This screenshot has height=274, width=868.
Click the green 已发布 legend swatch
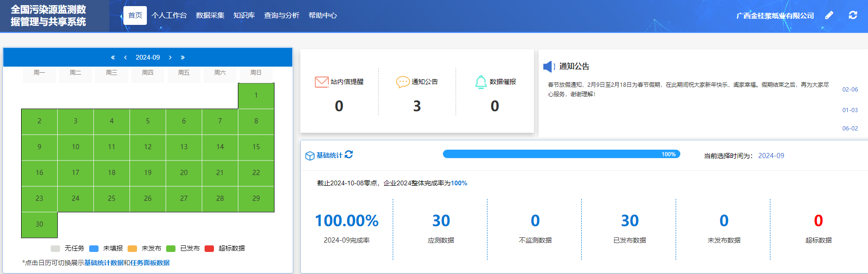171,249
